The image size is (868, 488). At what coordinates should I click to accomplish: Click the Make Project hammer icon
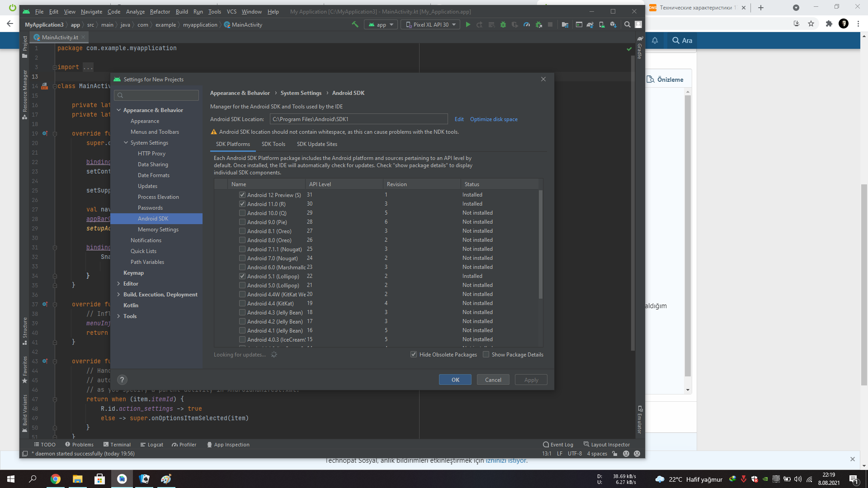point(355,24)
